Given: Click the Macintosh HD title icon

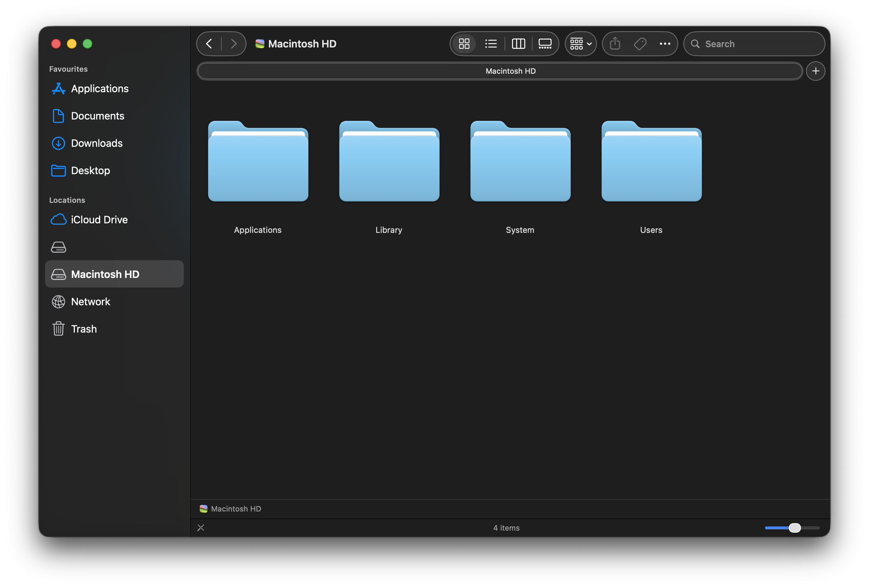Looking at the screenshot, I should tap(260, 44).
